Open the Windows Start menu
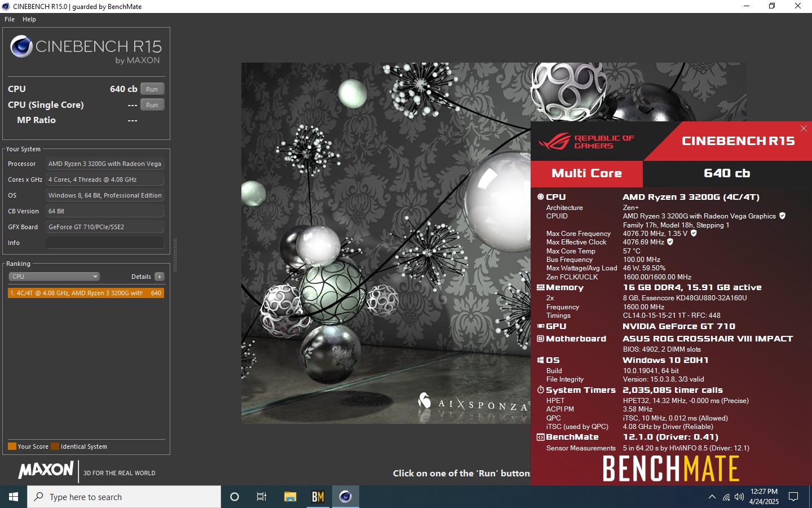The image size is (812, 508). pos(14,497)
